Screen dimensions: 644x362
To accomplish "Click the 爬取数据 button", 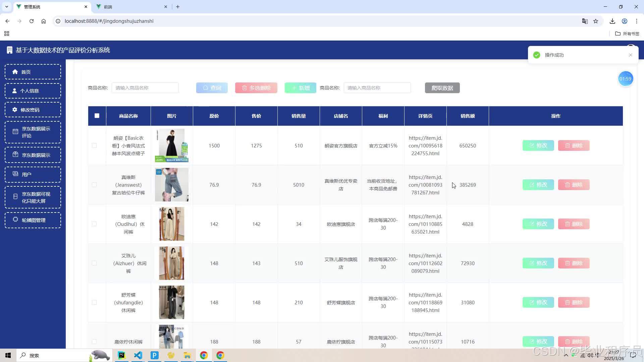I will [442, 88].
